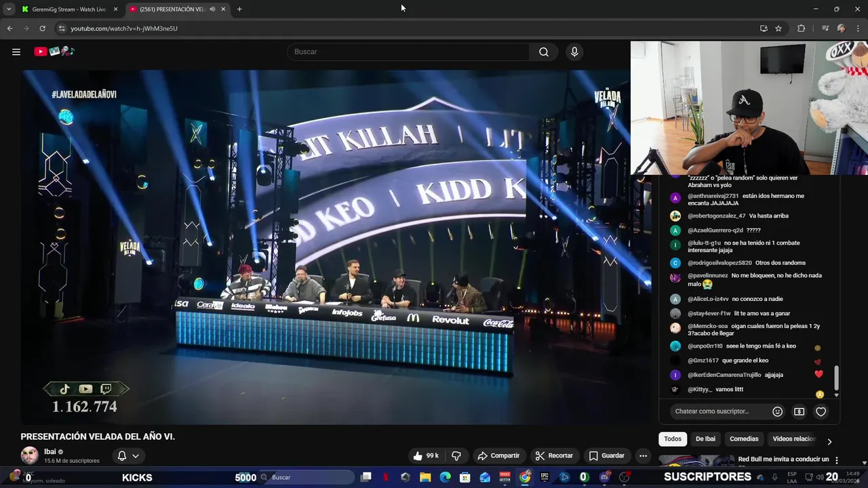Open the Red Bull me invita video title
Screen dimensions: 868x488
tap(783, 460)
